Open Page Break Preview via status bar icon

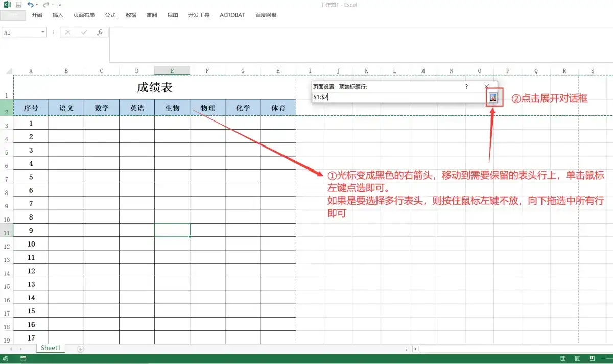592,358
